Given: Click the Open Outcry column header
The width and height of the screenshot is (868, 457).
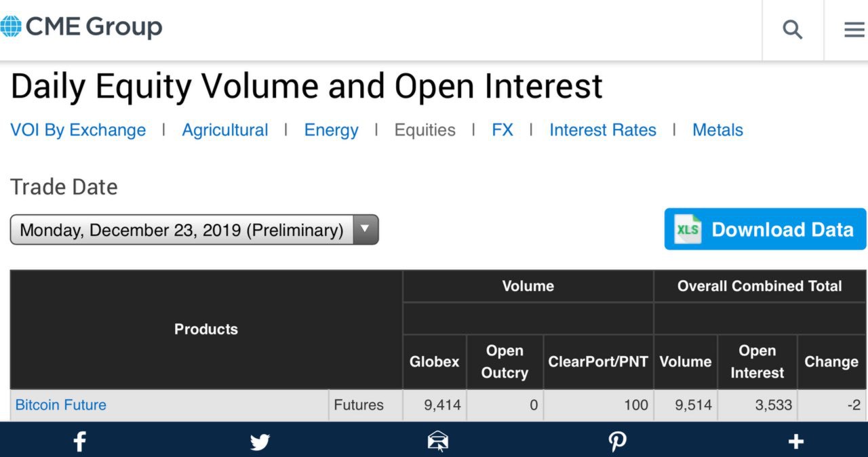Looking at the screenshot, I should click(x=505, y=362).
